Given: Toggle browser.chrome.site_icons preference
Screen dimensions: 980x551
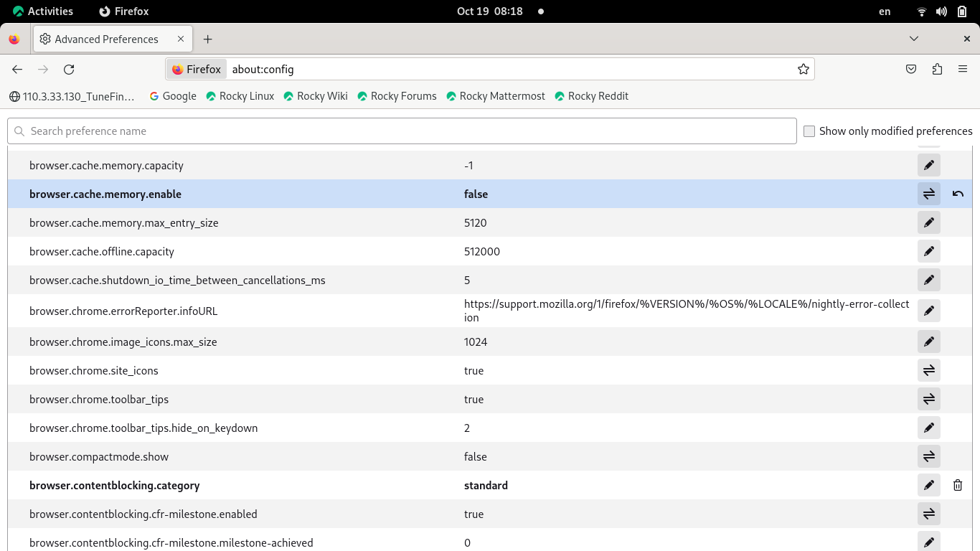Looking at the screenshot, I should [928, 370].
